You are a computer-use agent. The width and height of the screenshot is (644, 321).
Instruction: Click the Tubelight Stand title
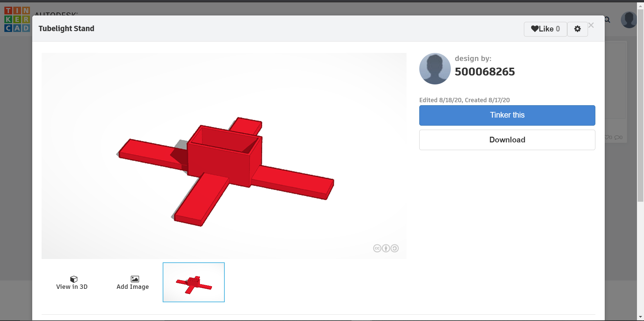[x=66, y=28]
